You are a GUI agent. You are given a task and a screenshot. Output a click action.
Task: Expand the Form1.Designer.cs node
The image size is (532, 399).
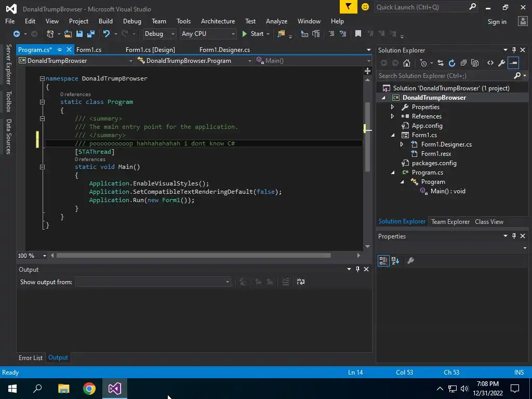tap(402, 144)
